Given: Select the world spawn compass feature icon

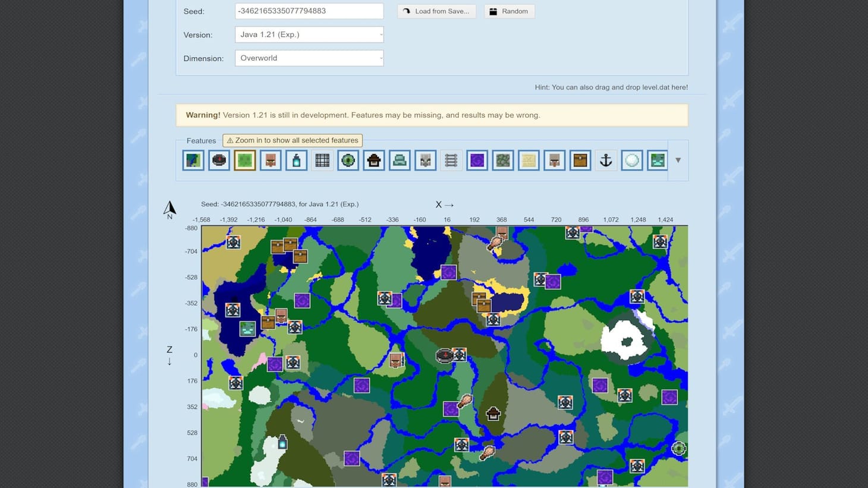Looking at the screenshot, I should coord(219,160).
